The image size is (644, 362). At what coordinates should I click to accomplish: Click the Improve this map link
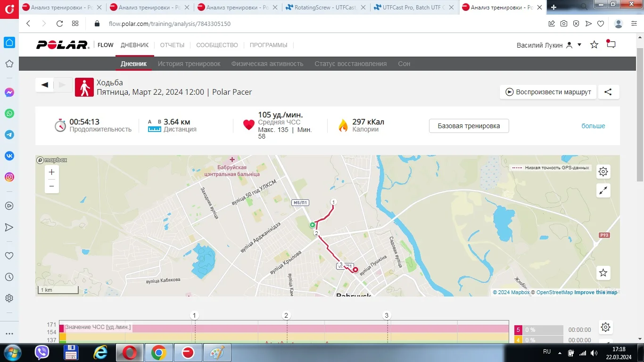click(596, 292)
